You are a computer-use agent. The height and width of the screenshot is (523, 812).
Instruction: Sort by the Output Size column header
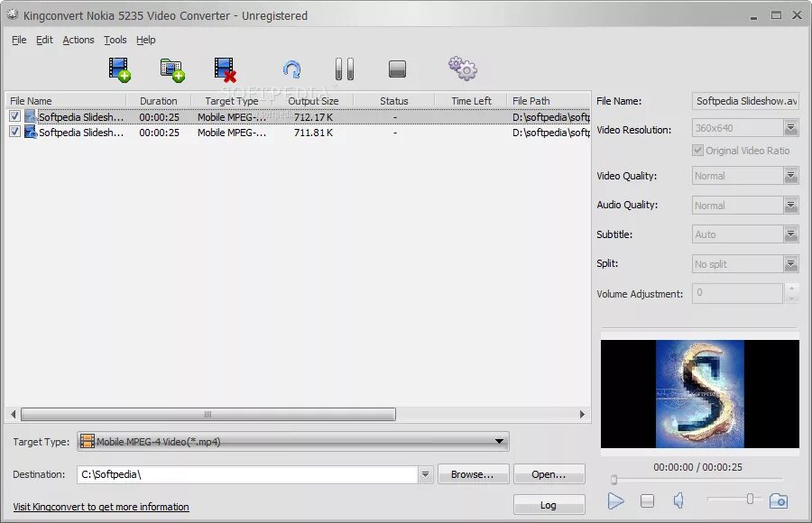[x=313, y=101]
